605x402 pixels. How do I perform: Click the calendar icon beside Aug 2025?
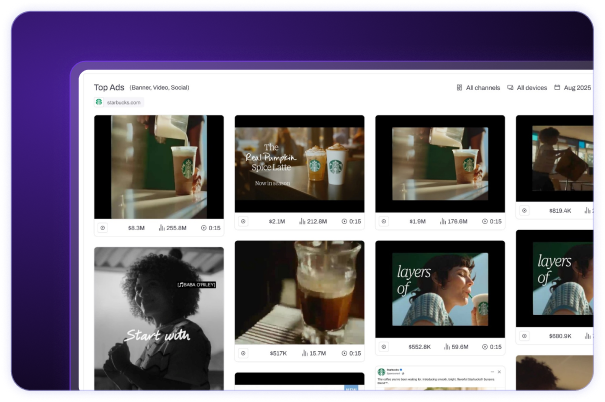pos(558,88)
